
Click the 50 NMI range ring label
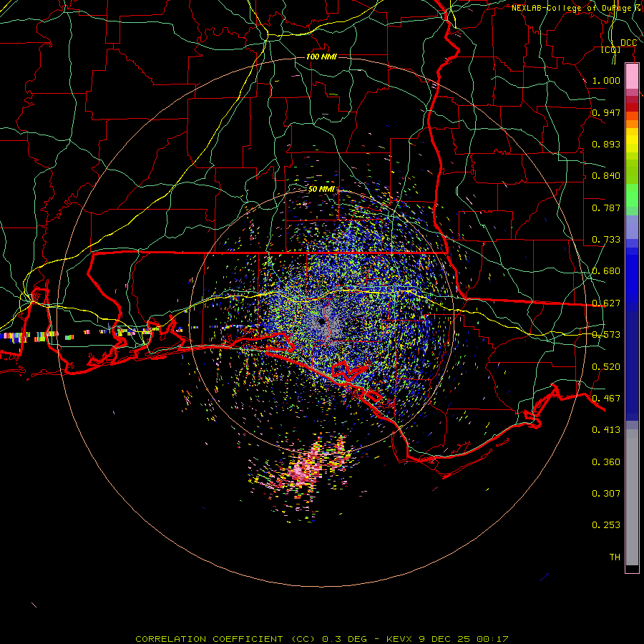coord(321,190)
